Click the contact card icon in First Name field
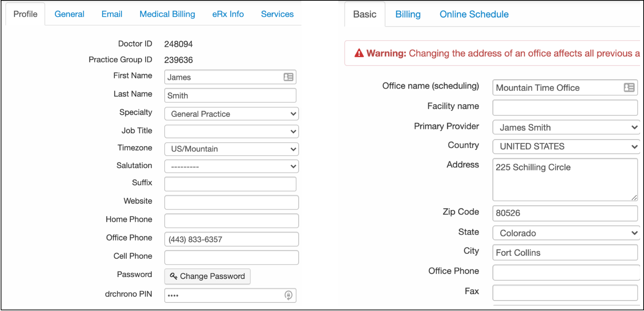The width and height of the screenshot is (644, 311). 288,77
